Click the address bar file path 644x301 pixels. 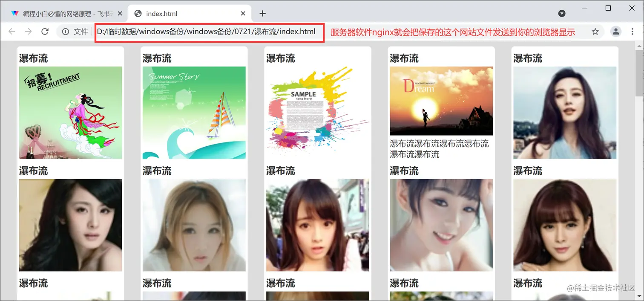[x=206, y=32]
